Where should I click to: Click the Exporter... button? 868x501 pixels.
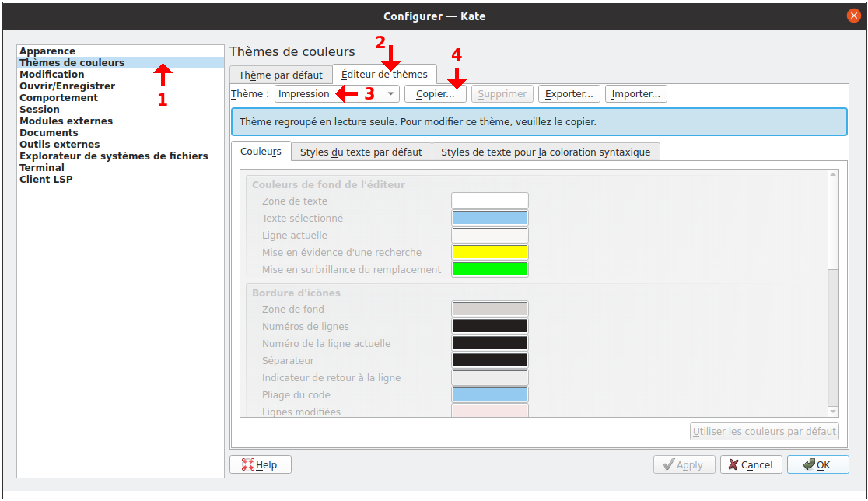(569, 93)
